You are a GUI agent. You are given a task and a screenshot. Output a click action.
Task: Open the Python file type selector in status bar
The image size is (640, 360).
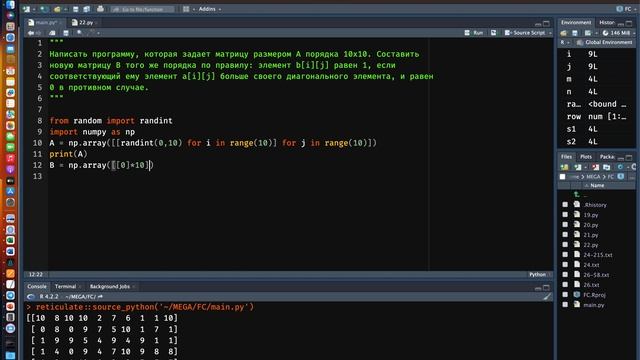click(539, 274)
